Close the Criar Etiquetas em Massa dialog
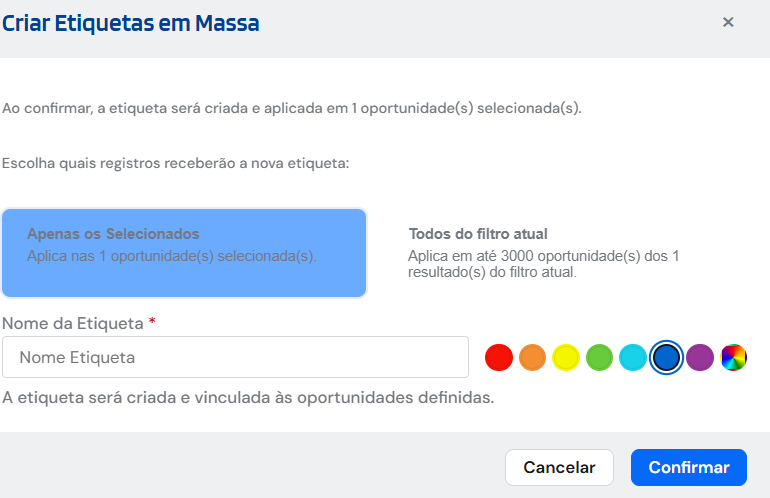This screenshot has height=498, width=770. tap(728, 22)
